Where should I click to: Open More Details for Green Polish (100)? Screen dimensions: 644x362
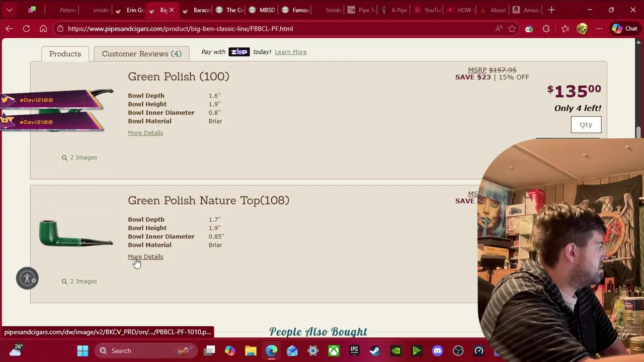[x=145, y=133]
